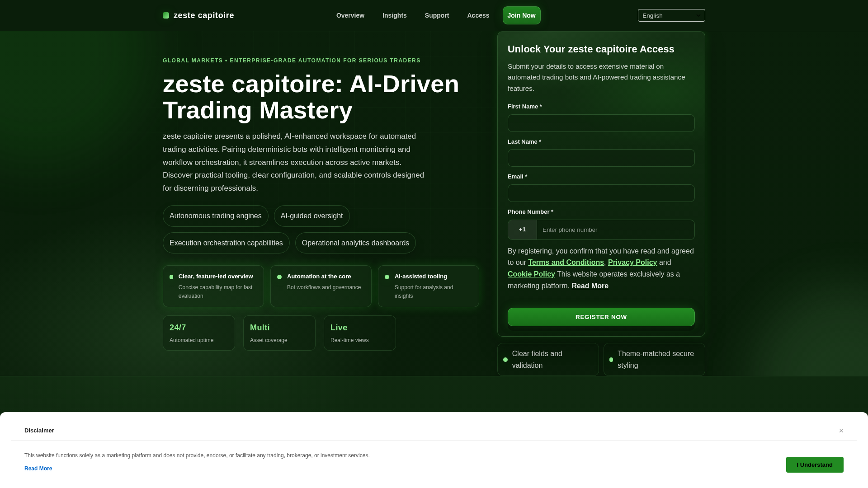Screen dimensions: 868x488
Task: Focus the First Name input field
Action: coord(601,123)
